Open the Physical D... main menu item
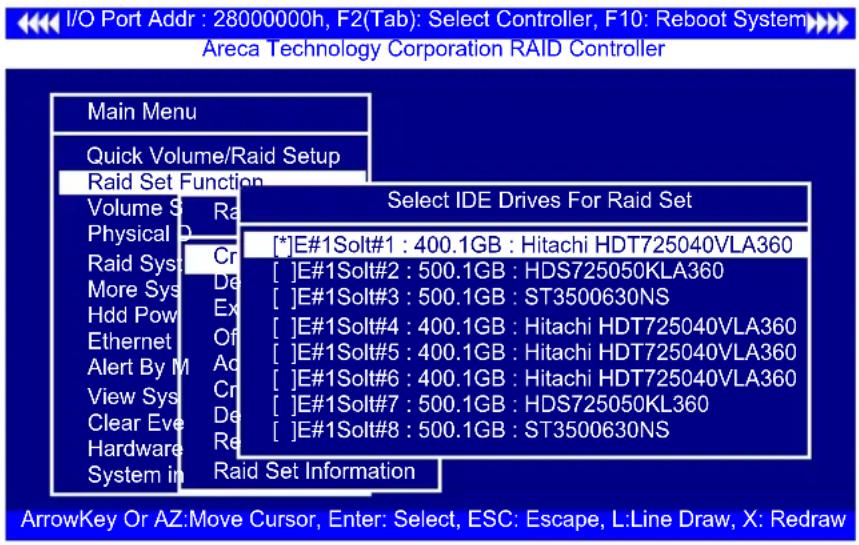 pyautogui.click(x=139, y=234)
